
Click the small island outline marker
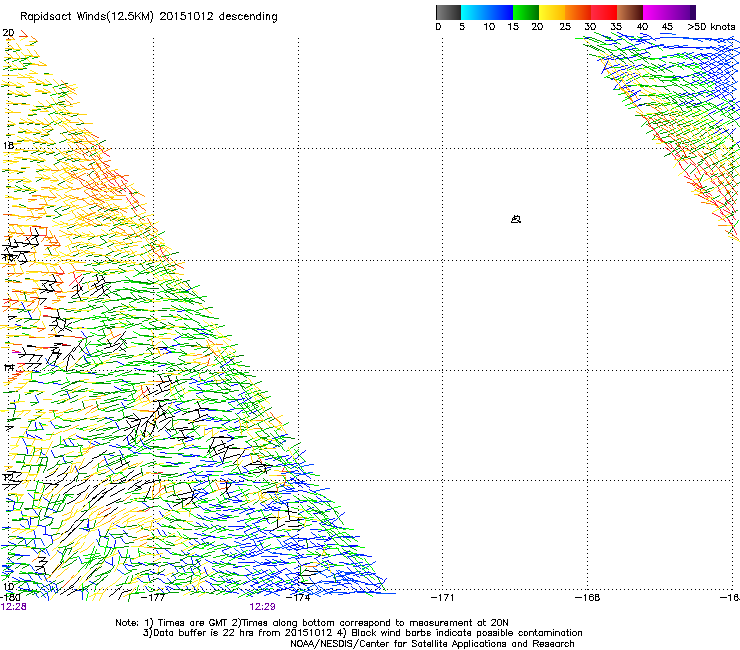pos(516,219)
